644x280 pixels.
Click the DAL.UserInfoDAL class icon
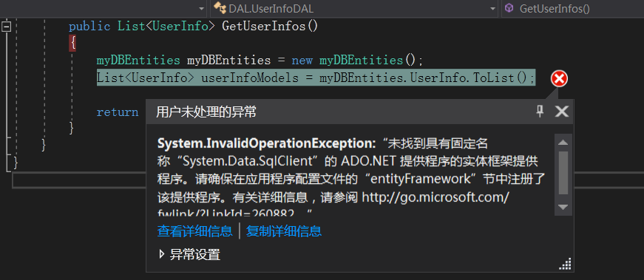click(220, 9)
